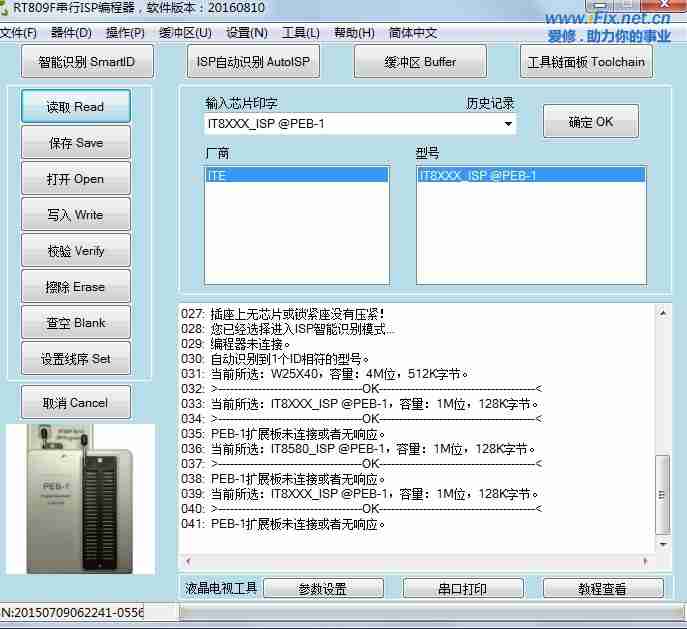The image size is (687, 629).
Task: Click the 取消 Cancel button
Action: (x=75, y=403)
